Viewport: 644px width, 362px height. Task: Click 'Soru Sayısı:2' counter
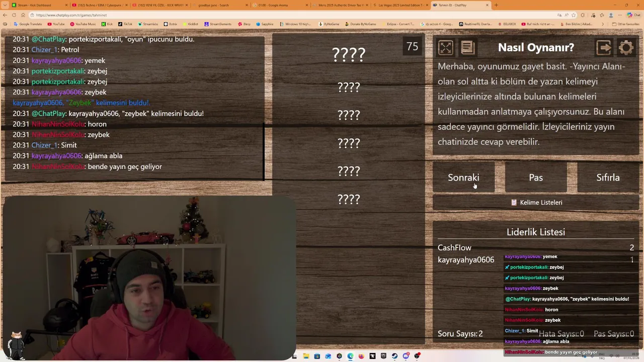(460, 334)
